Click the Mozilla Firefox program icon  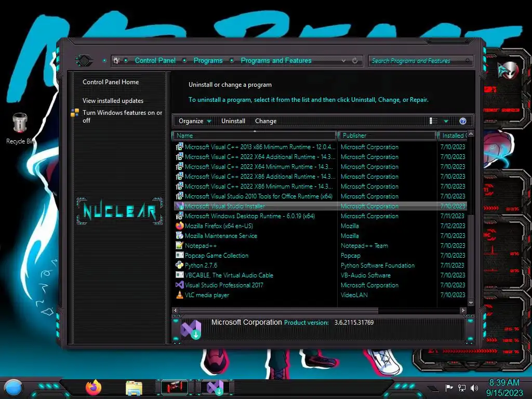pyautogui.click(x=179, y=225)
